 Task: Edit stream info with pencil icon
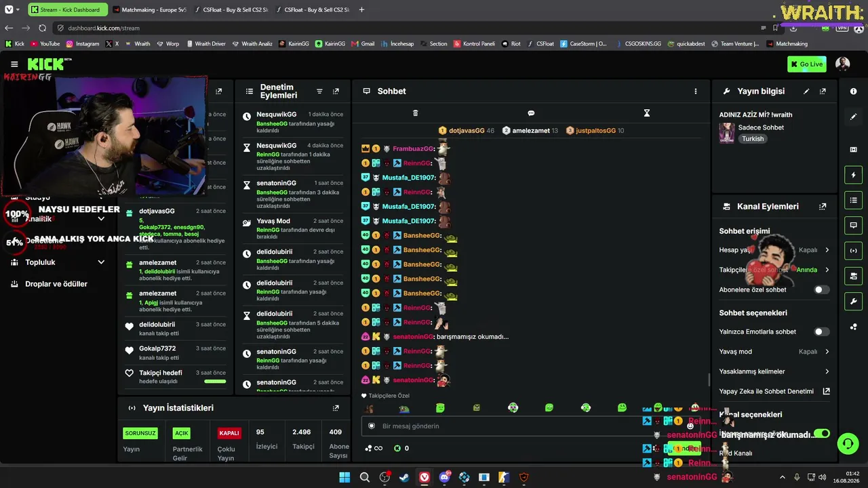[x=806, y=91]
